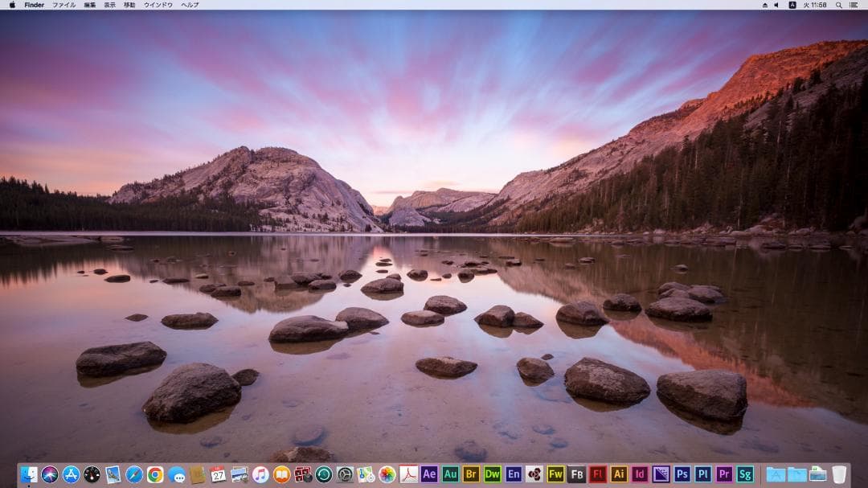This screenshot has height=488, width=868.
Task: Open Adobe Bridge
Action: pos(471,474)
